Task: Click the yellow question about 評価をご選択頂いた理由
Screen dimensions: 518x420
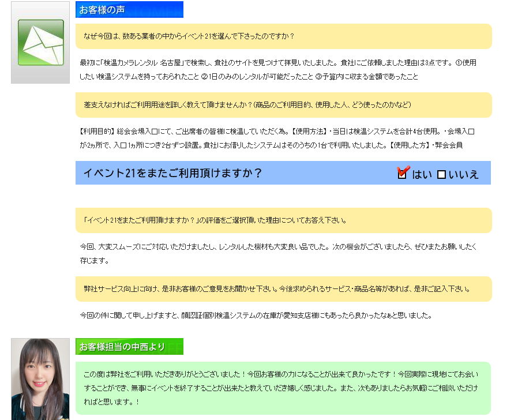Action: click(223, 220)
